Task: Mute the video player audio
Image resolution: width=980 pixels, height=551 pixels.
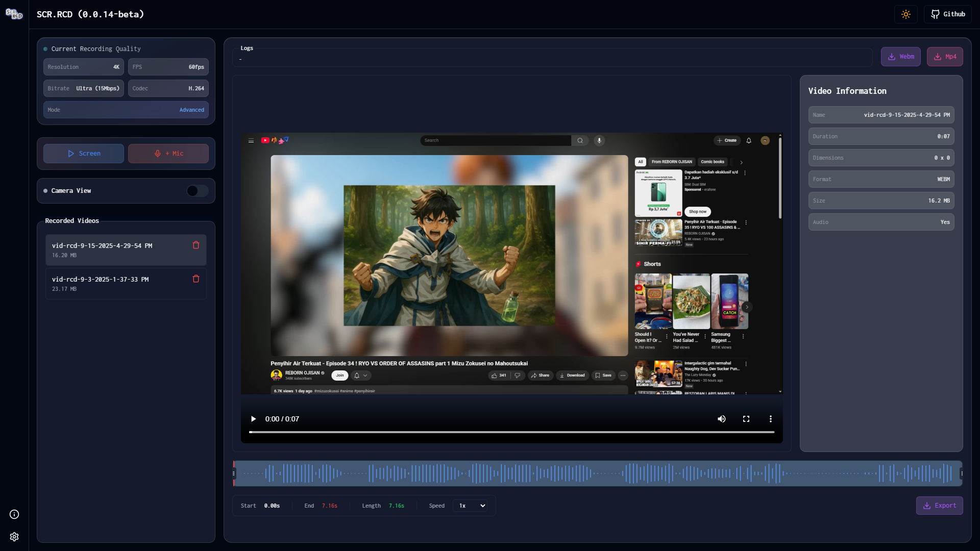Action: point(721,419)
